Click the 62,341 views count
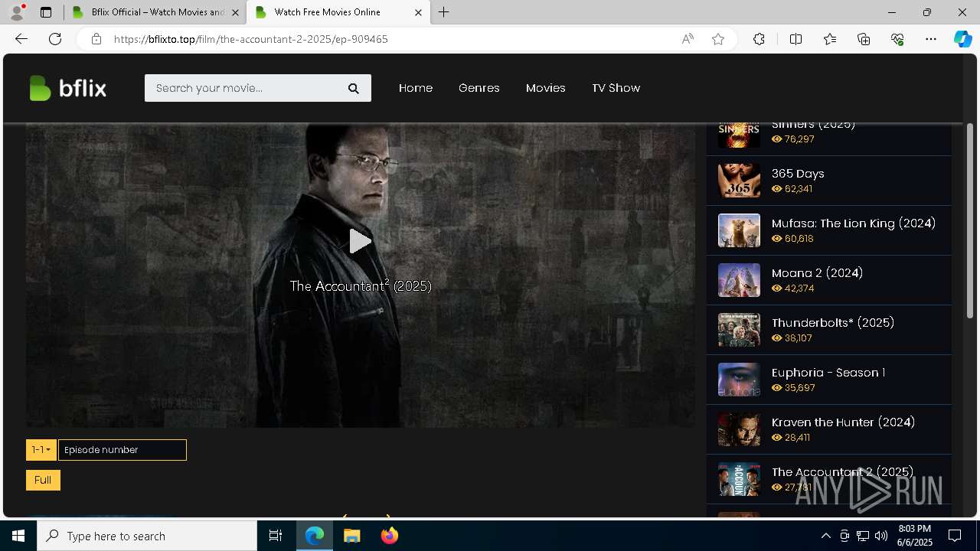The width and height of the screenshot is (980, 551). pos(799,189)
